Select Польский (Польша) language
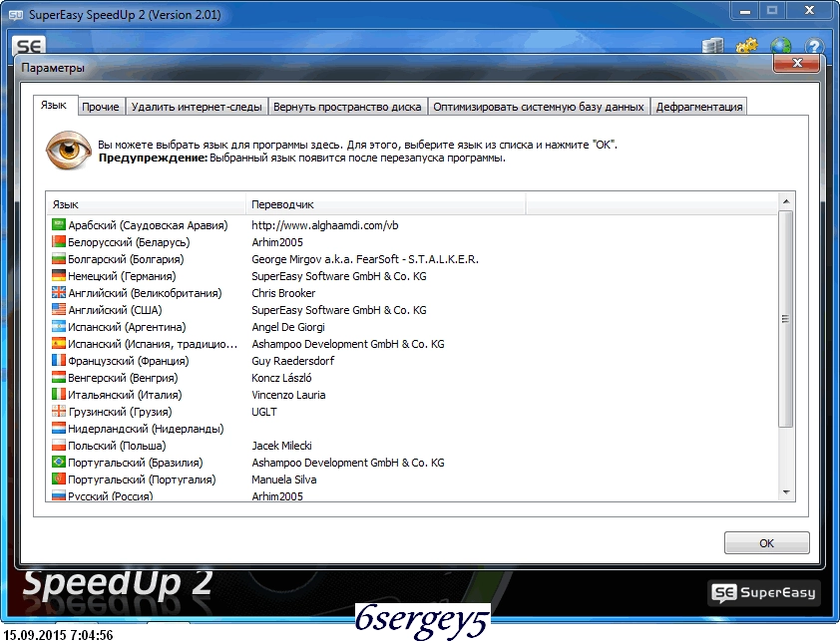Viewport: 840px width, 641px height. 117,446
